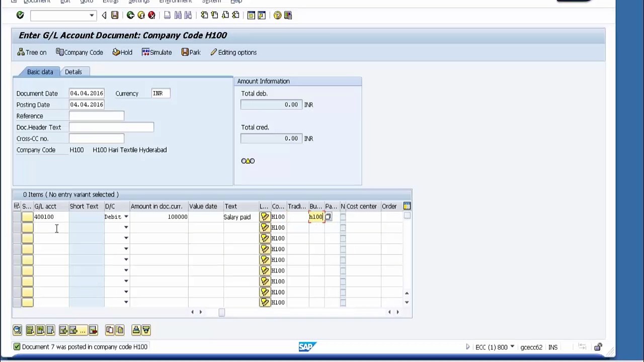Screen dimensions: 644x362
Task: Click the Simulate button
Action: [x=157, y=52]
